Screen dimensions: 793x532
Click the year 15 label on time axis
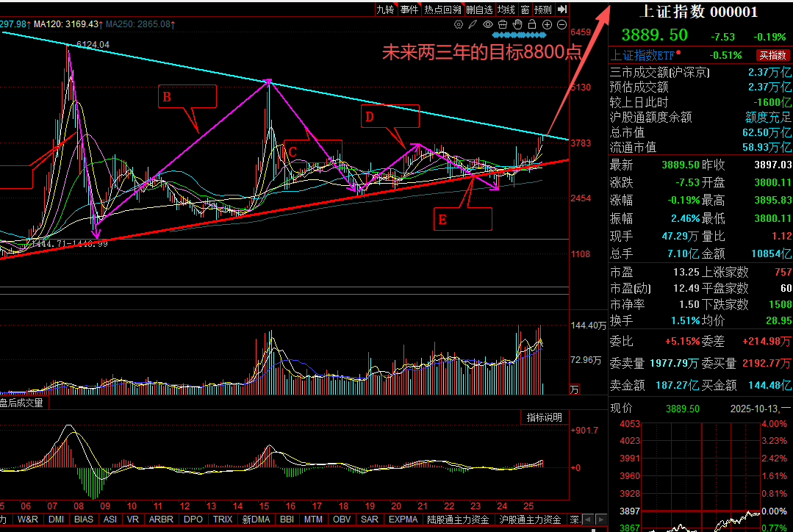coord(264,506)
